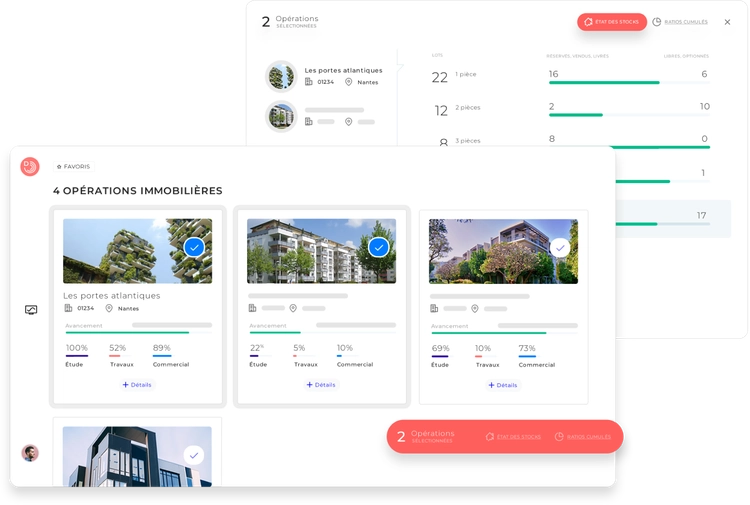Open the dashboard monitor icon in sidebar
The width and height of the screenshot is (750, 505).
point(31,310)
